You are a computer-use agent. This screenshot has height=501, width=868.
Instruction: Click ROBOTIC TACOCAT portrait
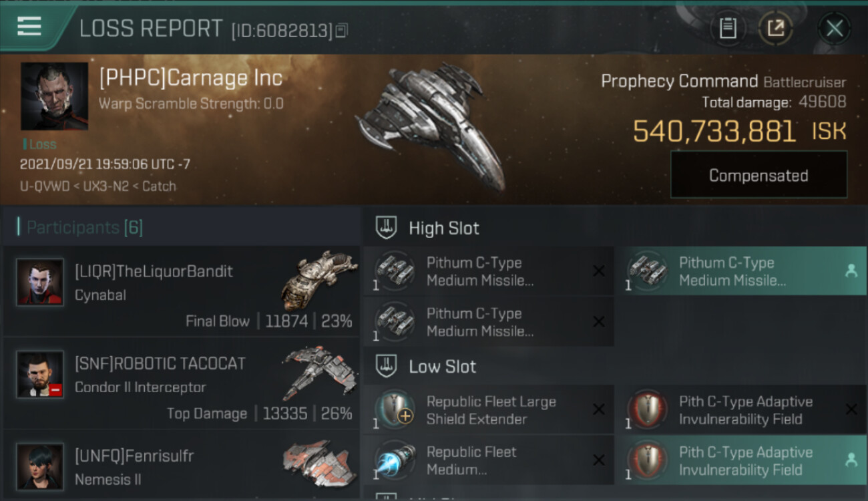[40, 374]
